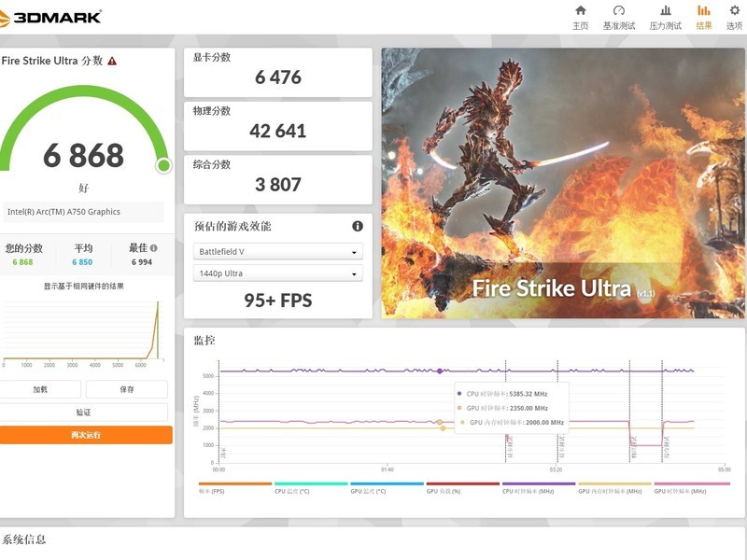Image resolution: width=747 pixels, height=560 pixels.
Task: Toggle the GPU 内存时钟频率 (MHz) legend
Action: click(x=614, y=488)
